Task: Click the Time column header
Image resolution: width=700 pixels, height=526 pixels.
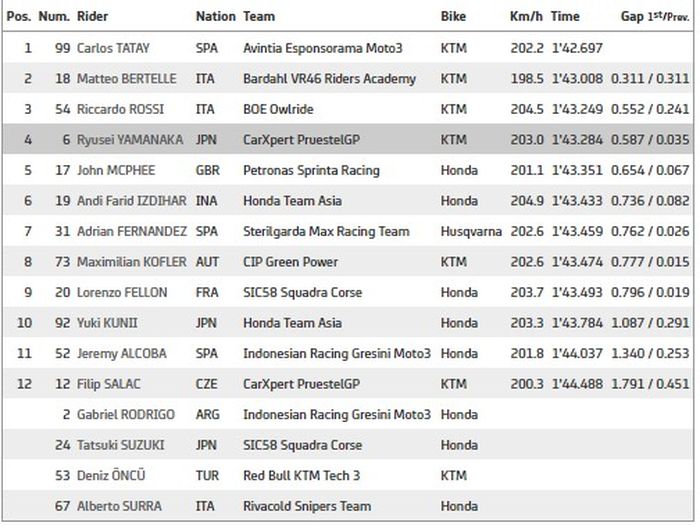Action: pyautogui.click(x=565, y=17)
